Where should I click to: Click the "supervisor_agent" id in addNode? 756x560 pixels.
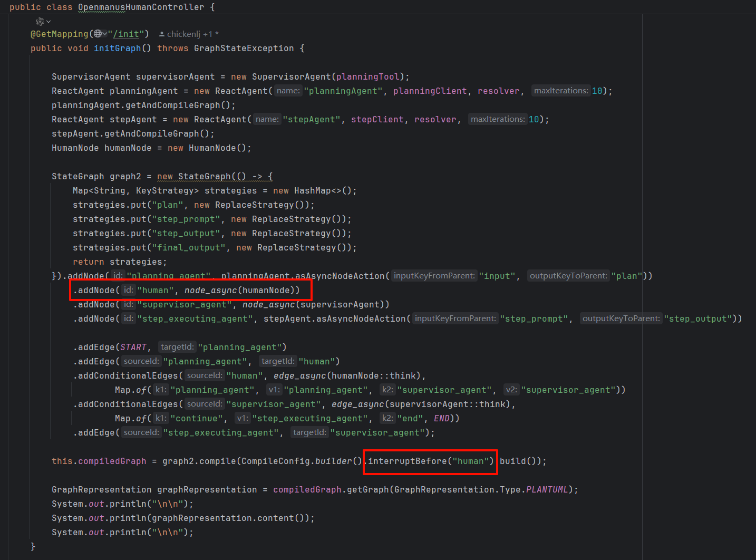click(x=184, y=304)
